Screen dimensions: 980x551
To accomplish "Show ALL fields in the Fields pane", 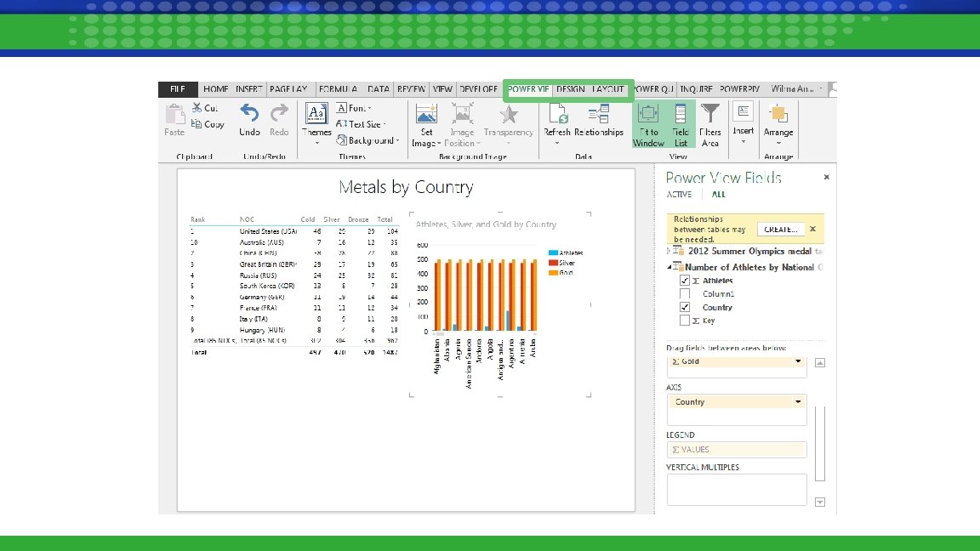I will [718, 194].
